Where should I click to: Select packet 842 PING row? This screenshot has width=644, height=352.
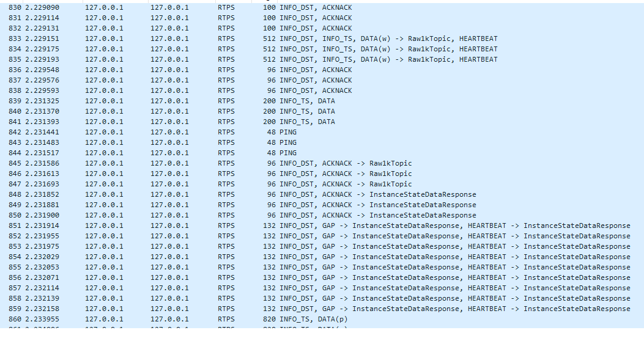322,132
